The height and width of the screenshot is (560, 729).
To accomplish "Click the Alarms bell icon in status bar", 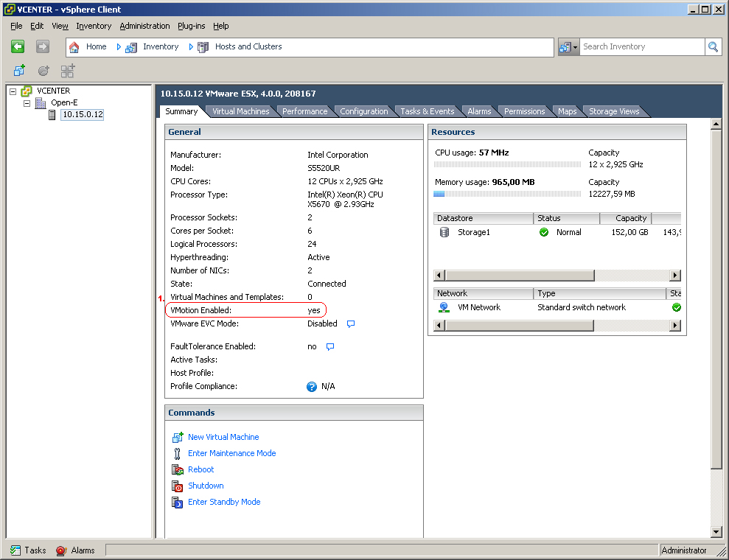I will click(x=61, y=550).
